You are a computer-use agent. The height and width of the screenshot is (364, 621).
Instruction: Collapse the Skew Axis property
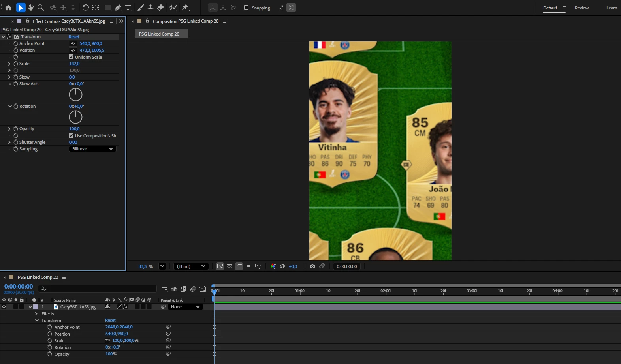click(x=9, y=84)
